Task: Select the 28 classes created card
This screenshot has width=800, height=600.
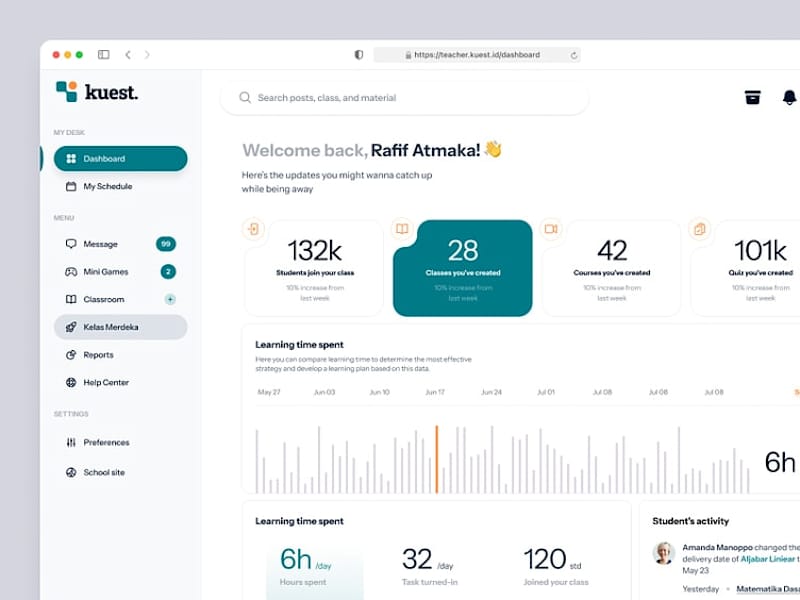Action: tap(463, 268)
